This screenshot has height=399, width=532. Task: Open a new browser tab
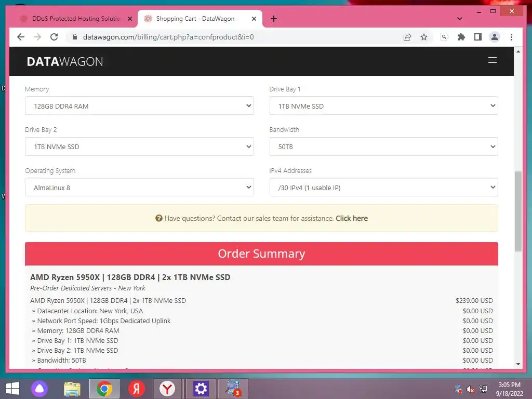point(274,19)
